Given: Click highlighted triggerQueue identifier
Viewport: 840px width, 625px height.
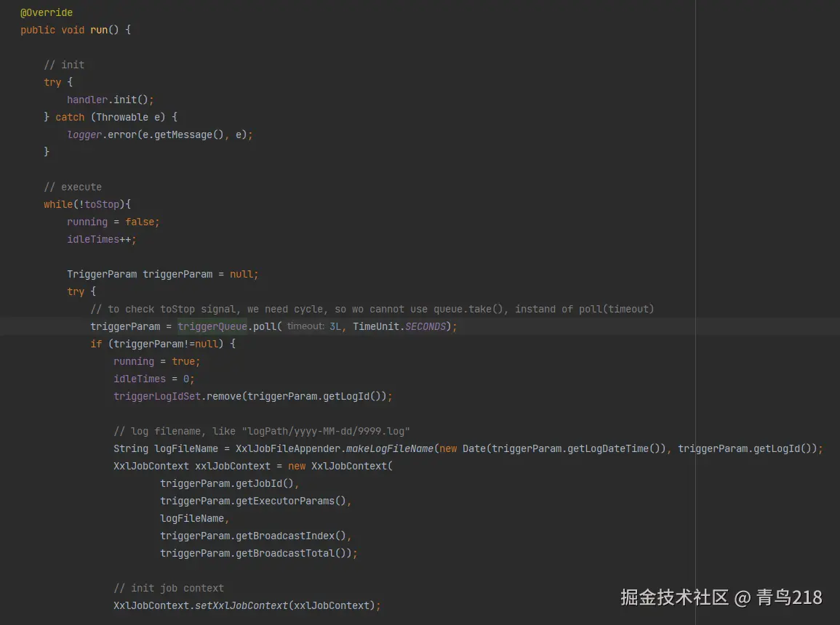Looking at the screenshot, I should pyautogui.click(x=212, y=326).
